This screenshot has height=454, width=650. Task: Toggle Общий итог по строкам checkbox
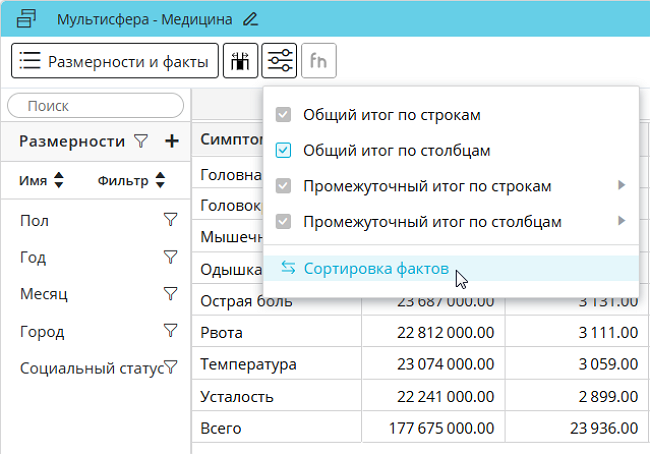pyautogui.click(x=283, y=115)
